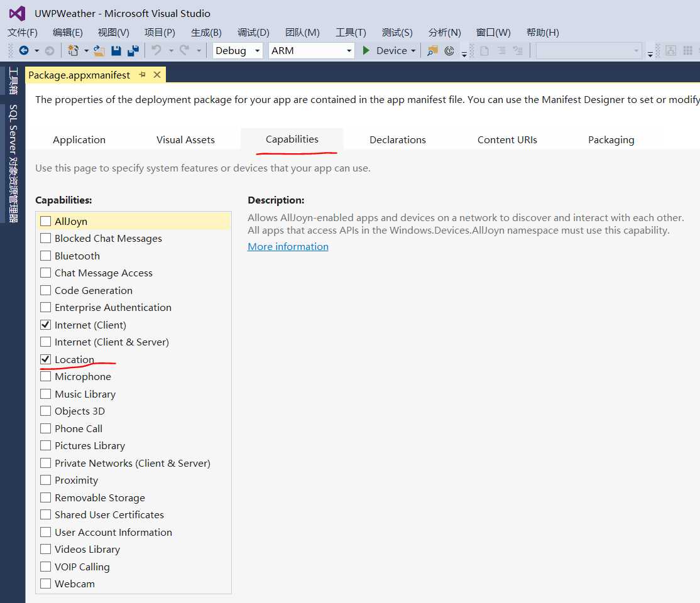Click the grid layout icon at toolbar end
The height and width of the screenshot is (603, 700).
tap(688, 50)
